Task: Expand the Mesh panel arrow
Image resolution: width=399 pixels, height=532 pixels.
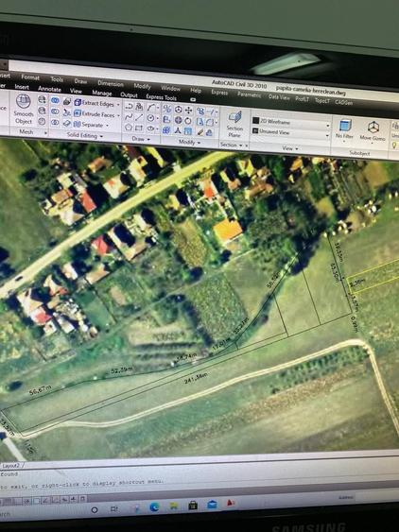Action: point(45,133)
